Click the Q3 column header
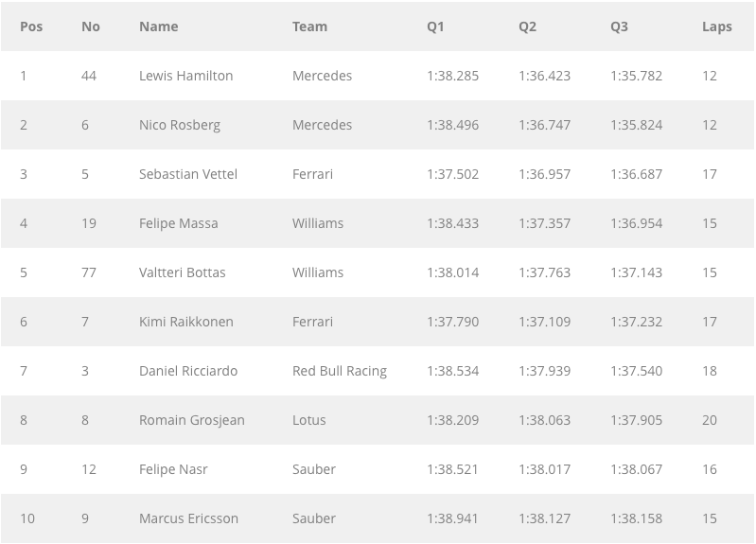 [x=619, y=26]
